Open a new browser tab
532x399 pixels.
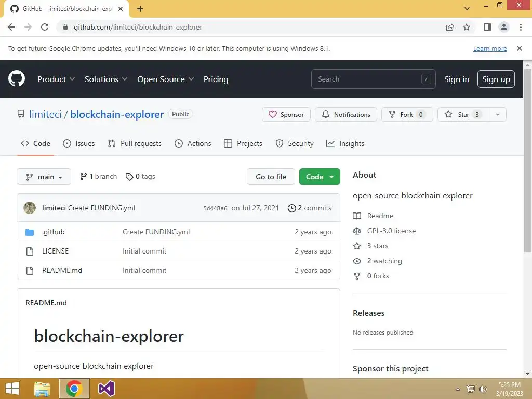pyautogui.click(x=140, y=9)
